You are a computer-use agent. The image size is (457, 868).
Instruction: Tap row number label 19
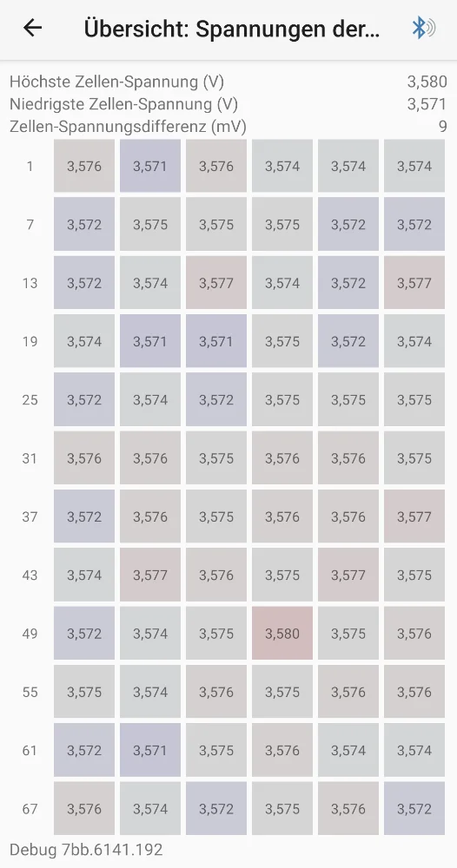(30, 341)
